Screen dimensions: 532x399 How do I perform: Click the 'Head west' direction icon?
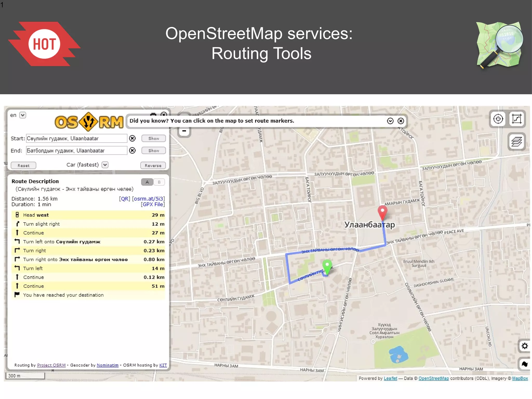17,215
